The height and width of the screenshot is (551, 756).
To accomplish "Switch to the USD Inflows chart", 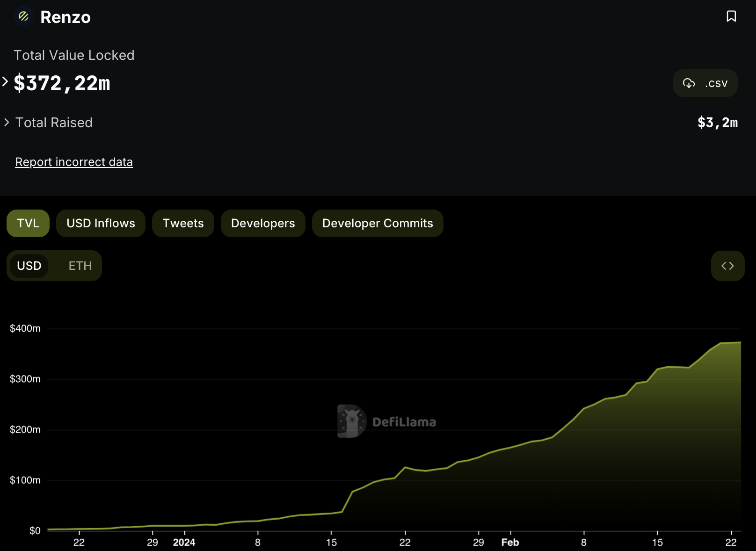I will click(101, 223).
